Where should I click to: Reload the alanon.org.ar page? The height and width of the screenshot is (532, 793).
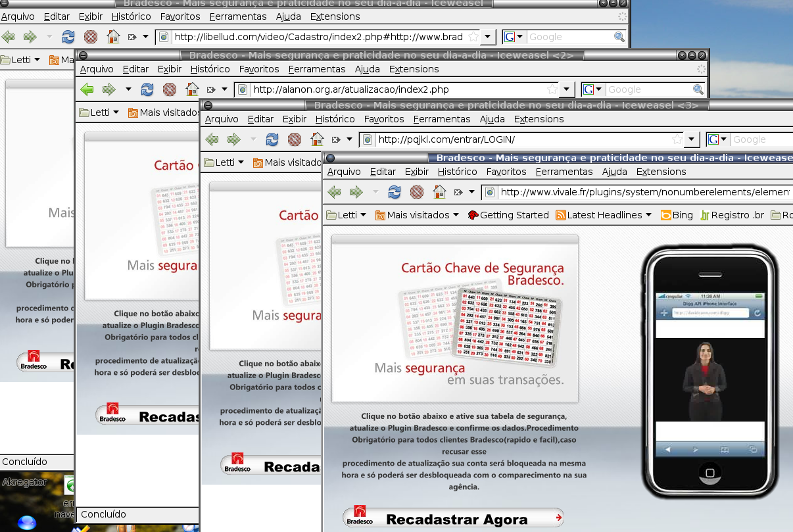click(147, 89)
